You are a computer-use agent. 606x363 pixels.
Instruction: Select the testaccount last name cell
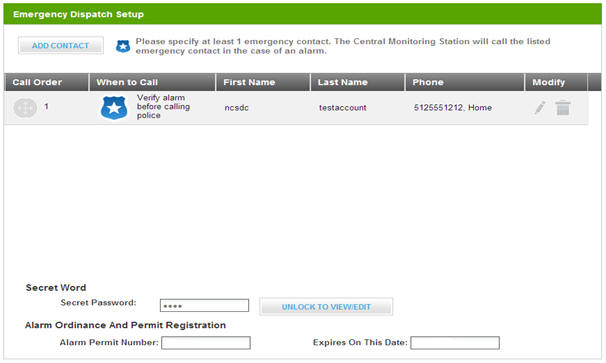(x=342, y=107)
